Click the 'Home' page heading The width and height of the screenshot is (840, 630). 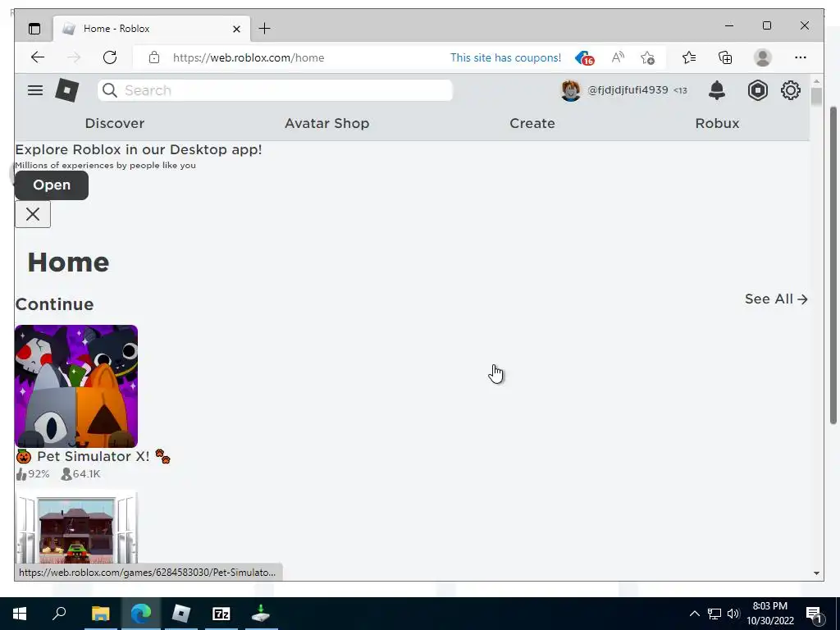pos(68,262)
